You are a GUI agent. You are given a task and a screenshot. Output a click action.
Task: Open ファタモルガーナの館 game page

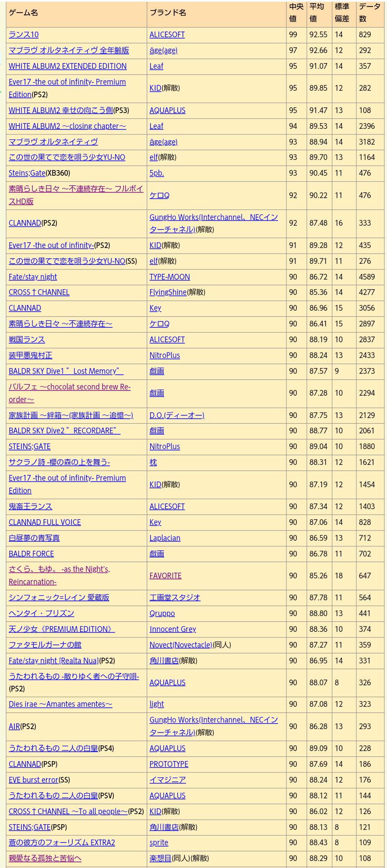click(45, 645)
